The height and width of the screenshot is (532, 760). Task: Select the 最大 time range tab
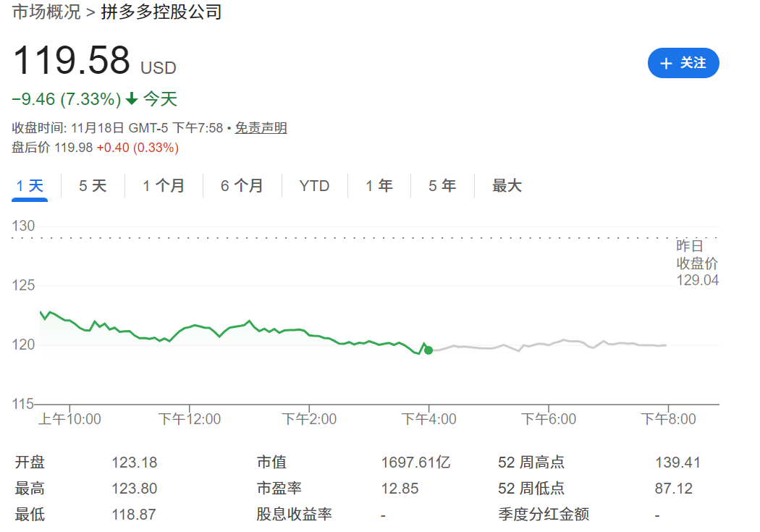click(x=507, y=186)
